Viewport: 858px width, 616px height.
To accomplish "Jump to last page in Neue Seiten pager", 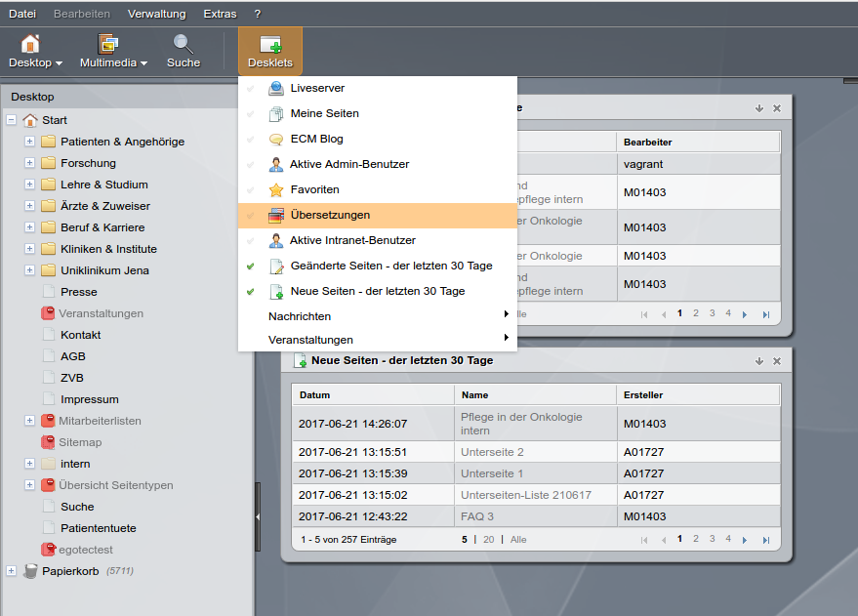I will click(x=766, y=540).
